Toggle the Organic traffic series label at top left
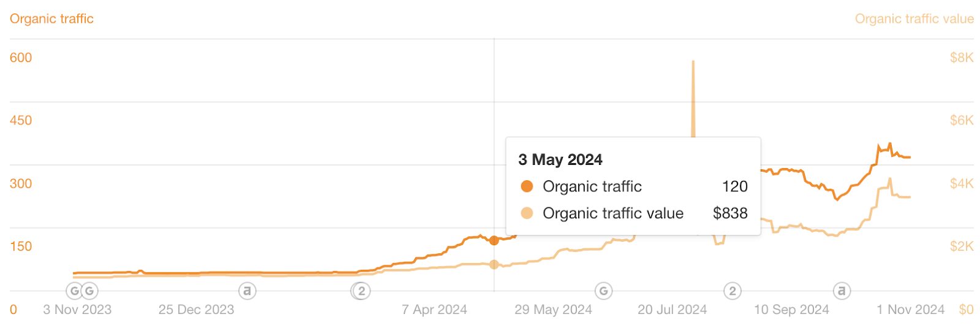This screenshot has width=980, height=325. pyautogui.click(x=51, y=19)
